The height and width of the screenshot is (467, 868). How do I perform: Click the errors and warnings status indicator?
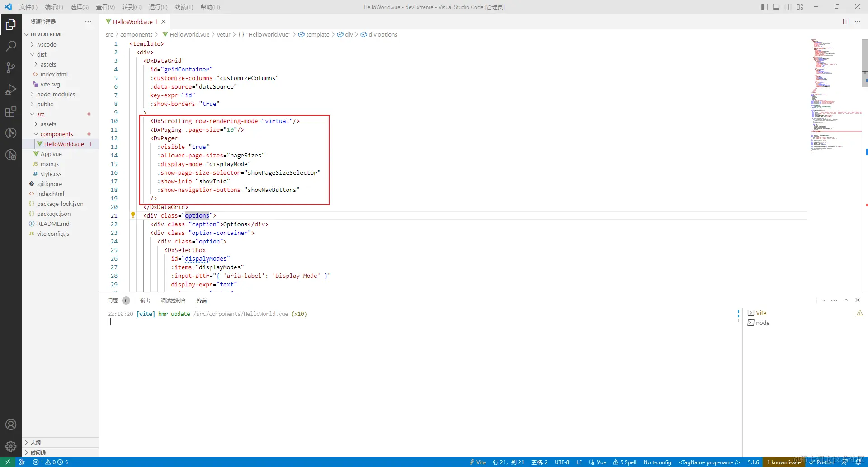pos(50,462)
